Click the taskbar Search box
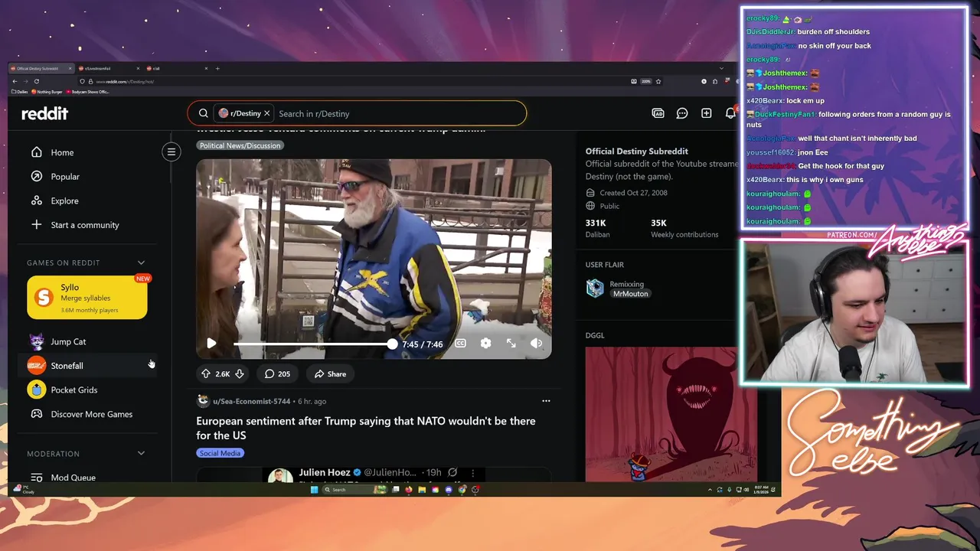The height and width of the screenshot is (551, 980). (x=354, y=490)
